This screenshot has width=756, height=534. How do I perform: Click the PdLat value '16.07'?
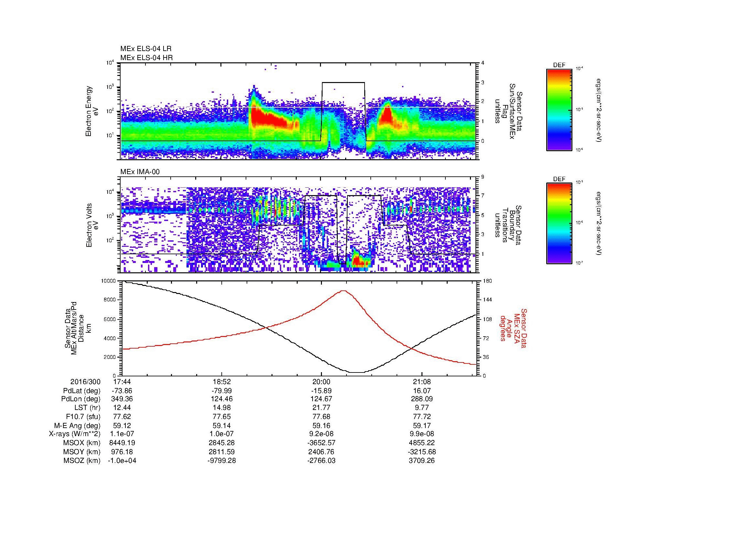click(x=421, y=391)
